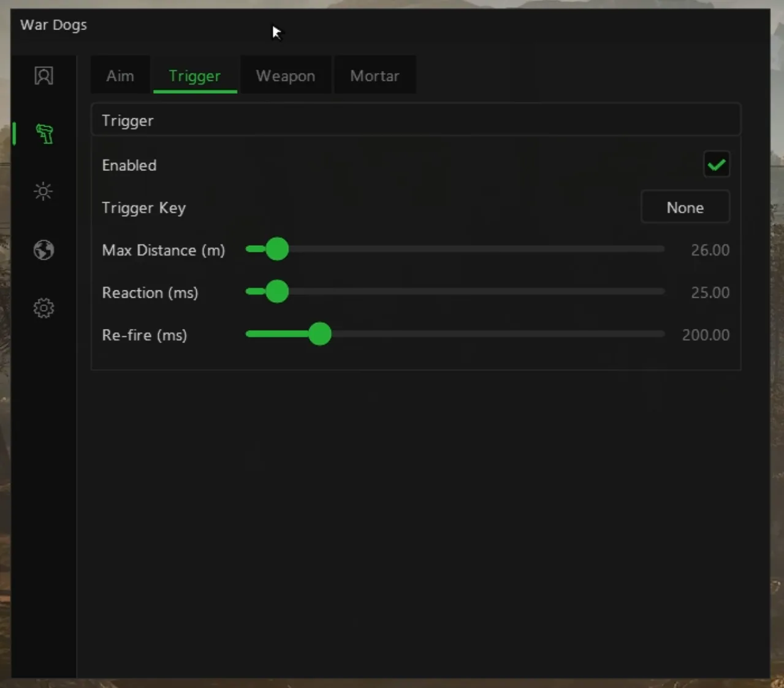This screenshot has height=688, width=784.
Task: Click the Trigger section header bar
Action: click(x=416, y=120)
